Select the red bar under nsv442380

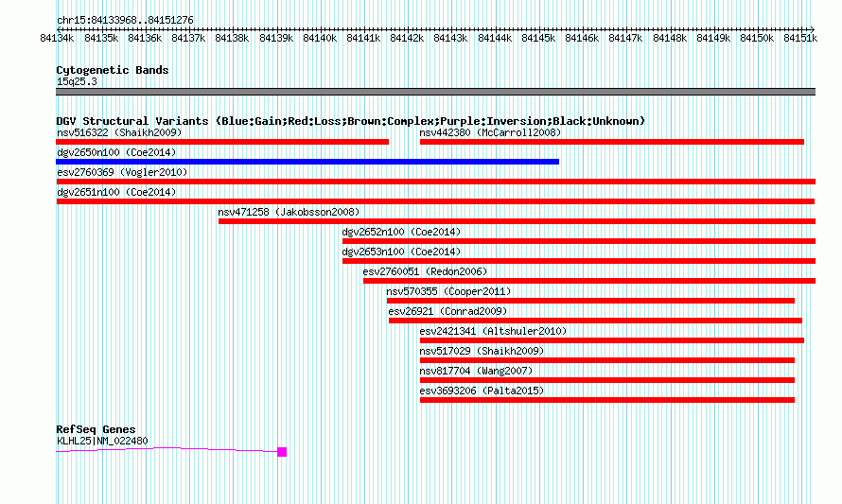pyautogui.click(x=611, y=142)
